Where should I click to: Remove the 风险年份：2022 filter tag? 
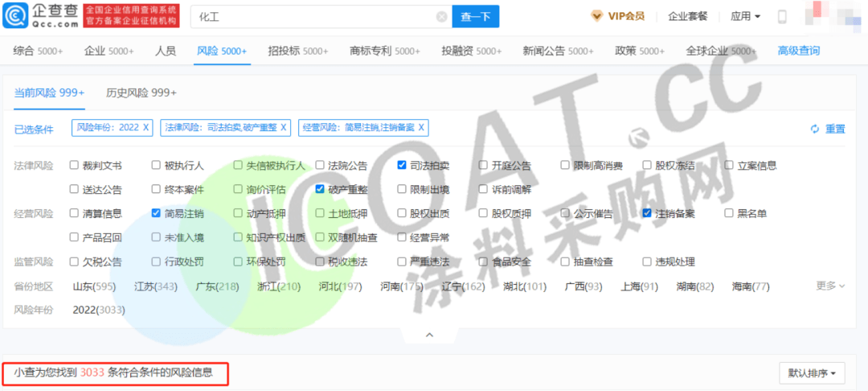tap(146, 127)
